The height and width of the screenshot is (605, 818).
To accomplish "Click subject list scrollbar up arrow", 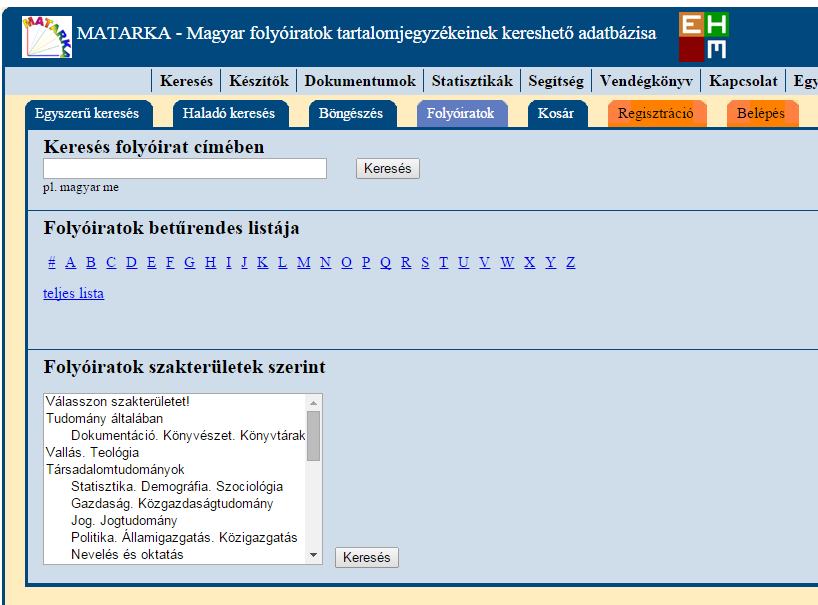I will click(x=314, y=403).
